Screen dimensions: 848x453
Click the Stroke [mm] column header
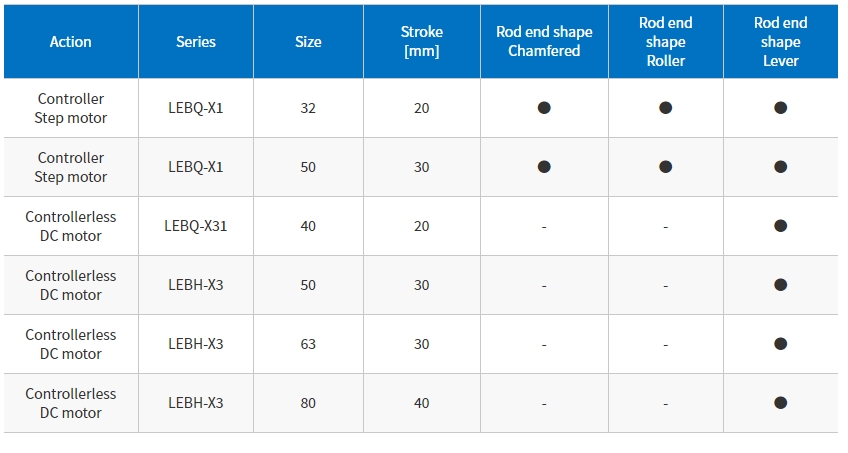click(422, 42)
